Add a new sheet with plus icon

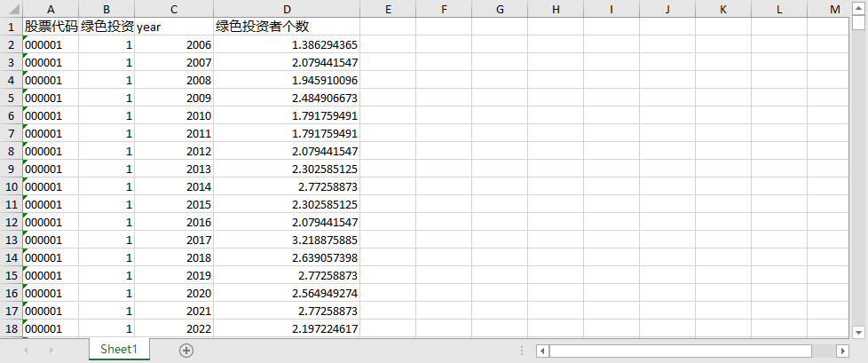point(186,351)
